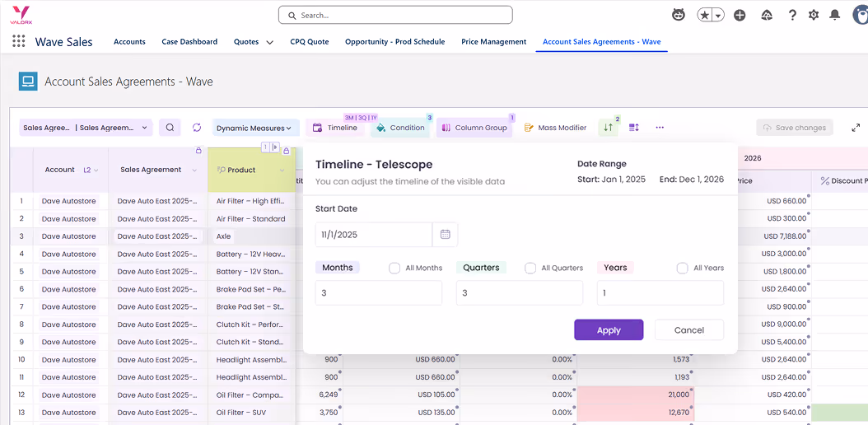Open the Trailhead cloud icon
The height and width of the screenshot is (425, 868).
tap(768, 15)
